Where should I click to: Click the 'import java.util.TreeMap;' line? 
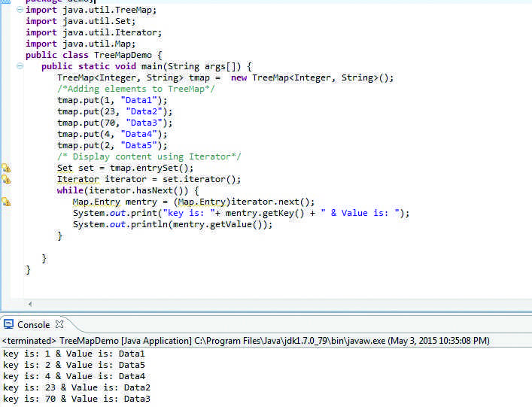[x=91, y=11]
